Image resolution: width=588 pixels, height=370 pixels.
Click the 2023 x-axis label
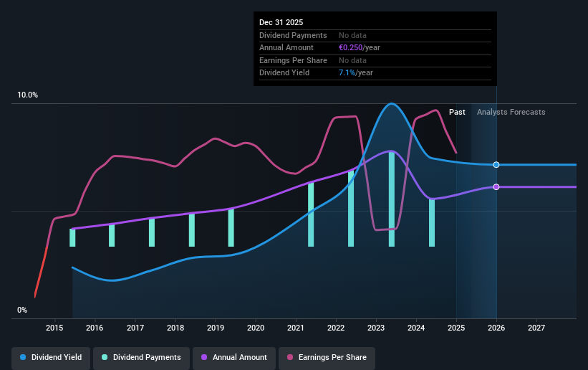pyautogui.click(x=376, y=328)
